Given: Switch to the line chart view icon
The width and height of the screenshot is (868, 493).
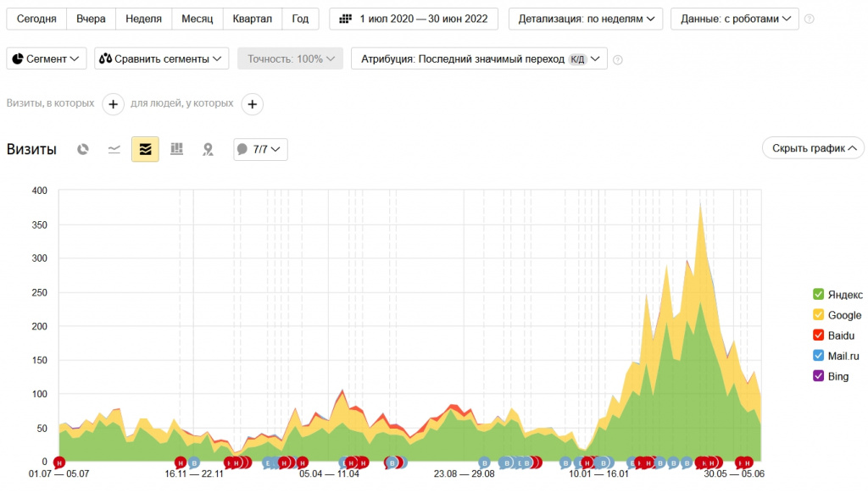Looking at the screenshot, I should (x=114, y=149).
